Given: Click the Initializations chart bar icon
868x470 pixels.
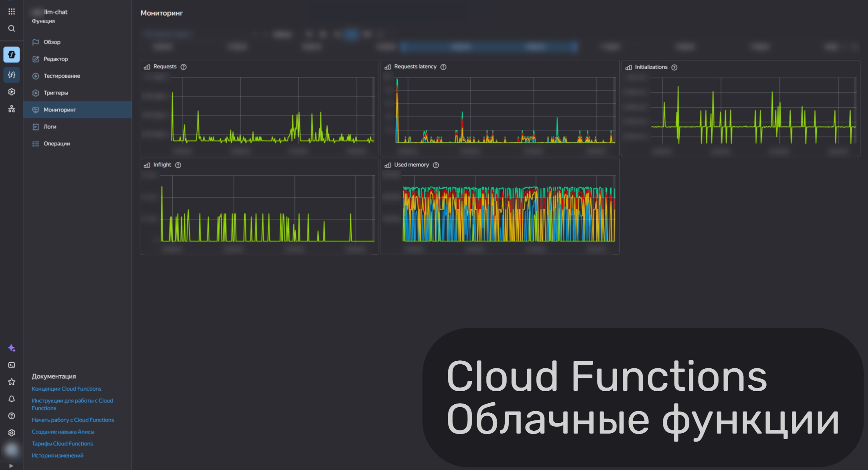Looking at the screenshot, I should 628,67.
